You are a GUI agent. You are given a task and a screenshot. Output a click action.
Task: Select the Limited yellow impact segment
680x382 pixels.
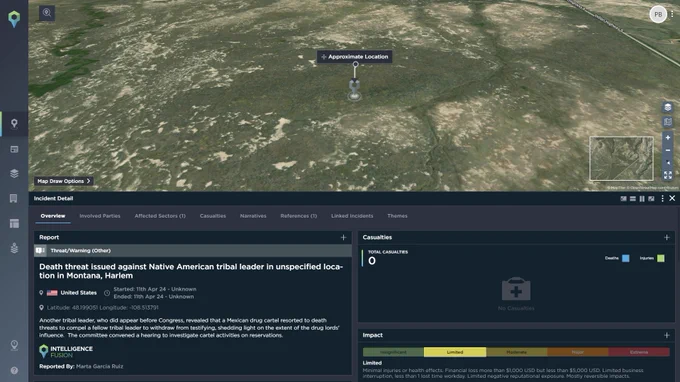pos(455,352)
